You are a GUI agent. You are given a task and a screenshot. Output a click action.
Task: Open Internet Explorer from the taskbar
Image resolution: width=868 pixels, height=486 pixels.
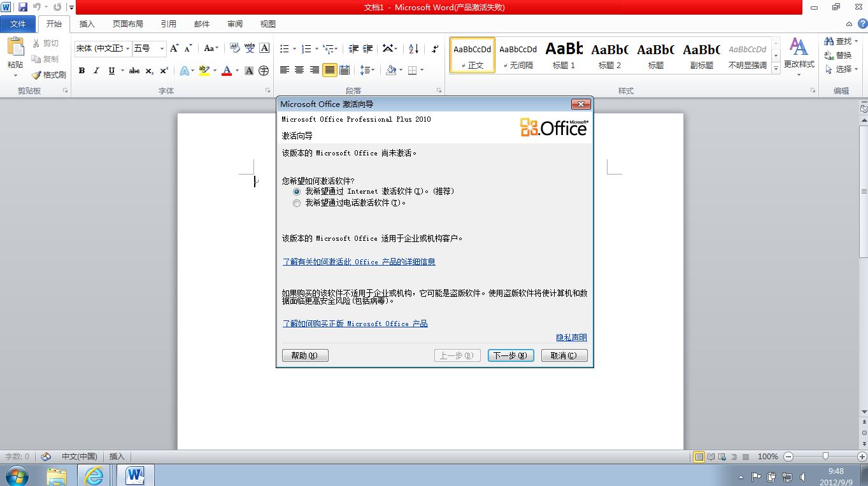click(x=94, y=475)
